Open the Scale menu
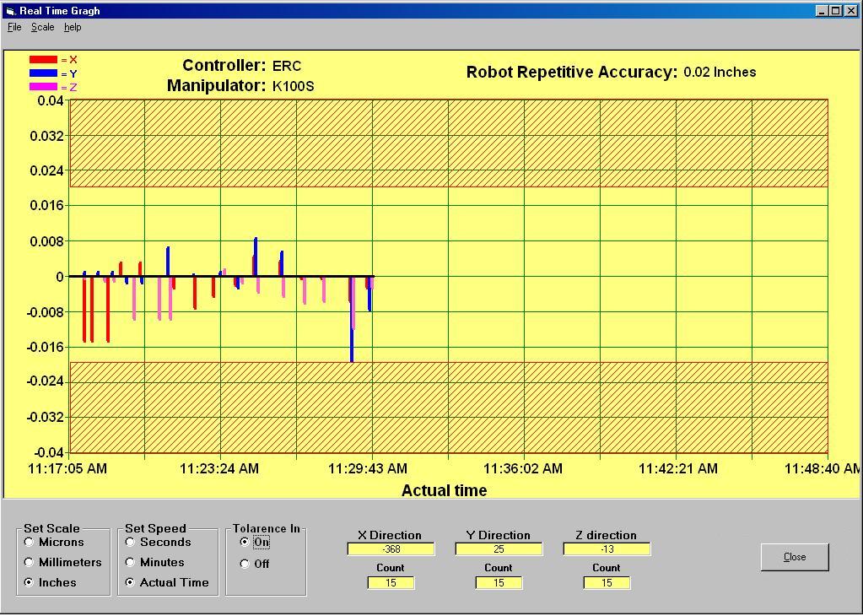The width and height of the screenshot is (863, 616). (x=42, y=27)
